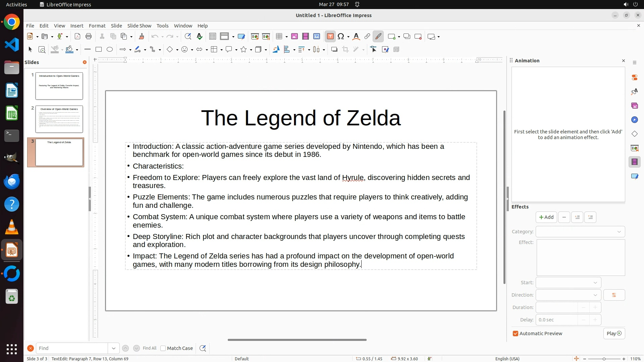
Task: Disable the Automatic Preview checkbox
Action: tap(516, 334)
